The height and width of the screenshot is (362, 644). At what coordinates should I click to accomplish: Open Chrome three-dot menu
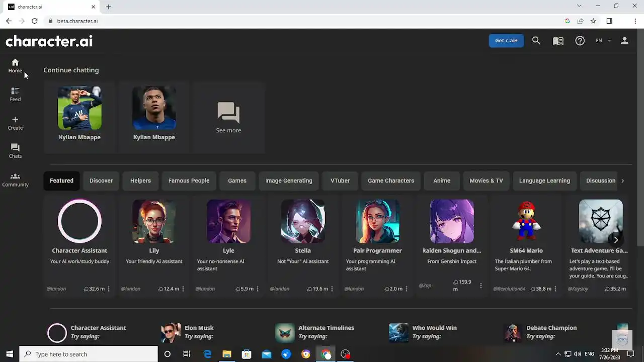635,21
